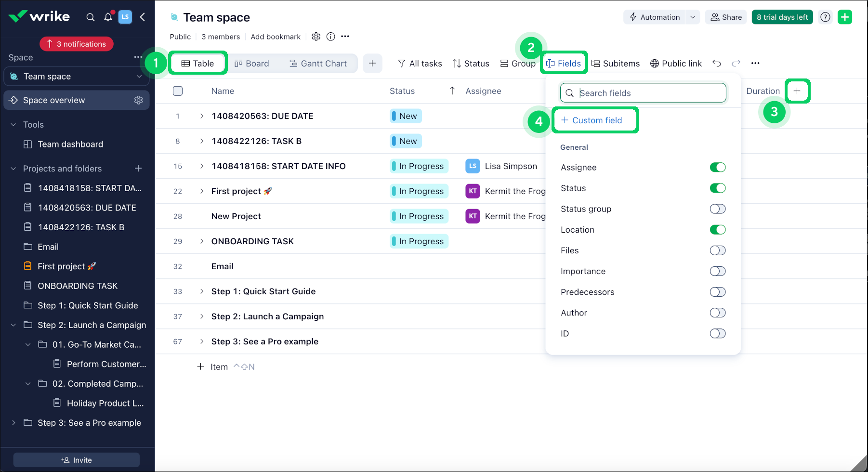Switch to the Gantt Chart tab

[x=318, y=64]
